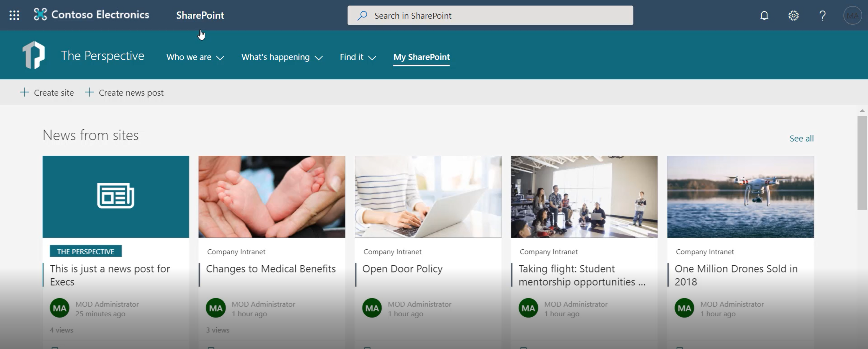The width and height of the screenshot is (868, 349).
Task: Click the vertical scrollbar thumb
Action: tap(862, 163)
